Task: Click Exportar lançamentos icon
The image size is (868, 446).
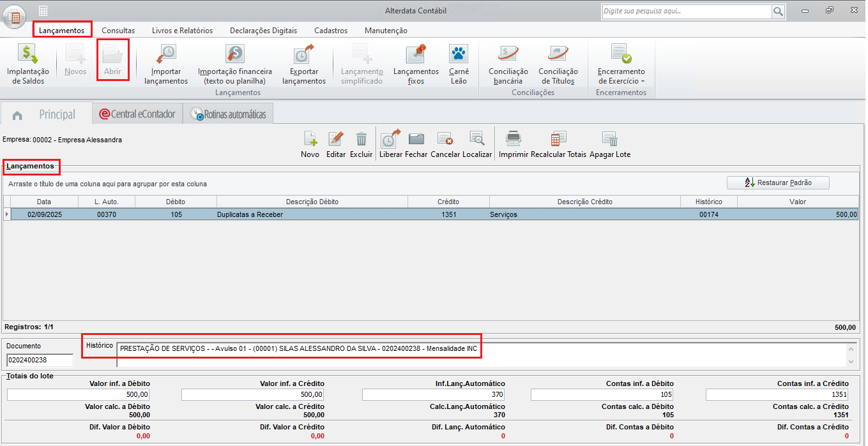Action: 304,56
